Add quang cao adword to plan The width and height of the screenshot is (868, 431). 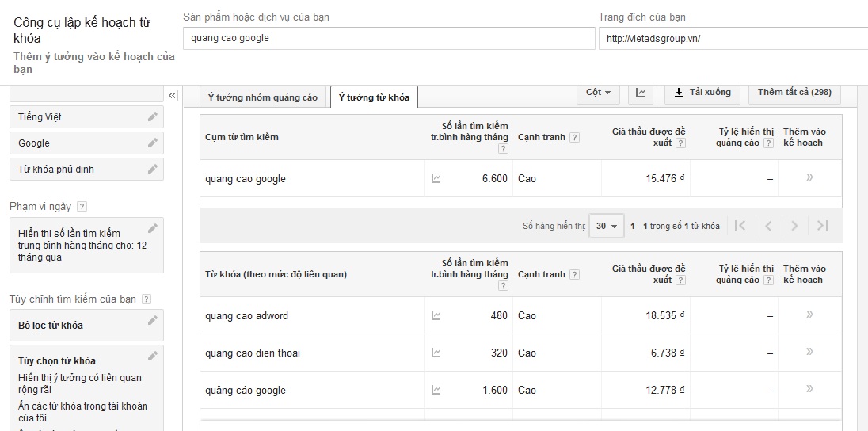pos(810,314)
